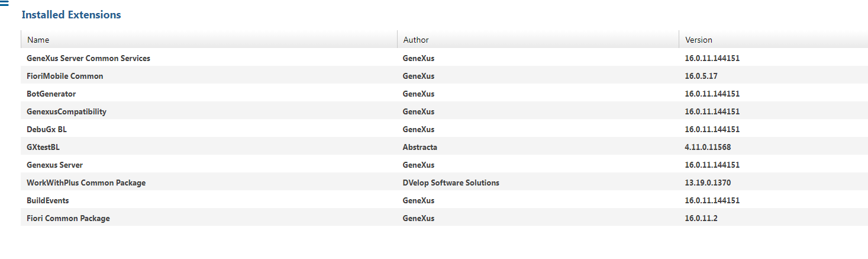868x259 pixels.
Task: Click the Abstracta author cell
Action: (x=420, y=147)
